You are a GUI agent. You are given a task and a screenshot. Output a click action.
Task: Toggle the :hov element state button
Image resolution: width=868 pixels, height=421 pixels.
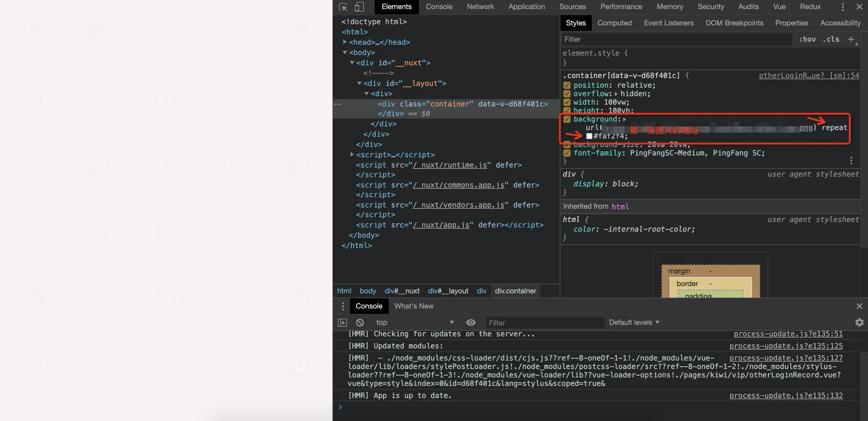tap(807, 39)
